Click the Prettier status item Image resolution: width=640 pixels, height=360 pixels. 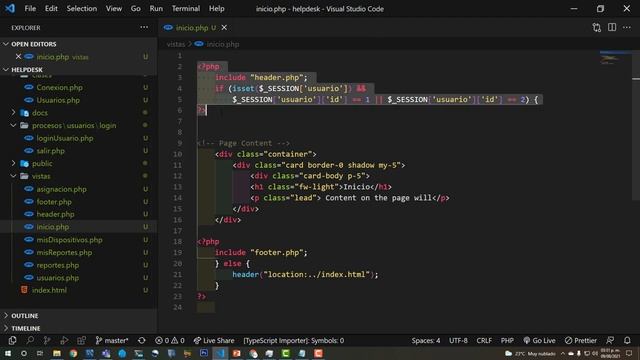[581, 340]
